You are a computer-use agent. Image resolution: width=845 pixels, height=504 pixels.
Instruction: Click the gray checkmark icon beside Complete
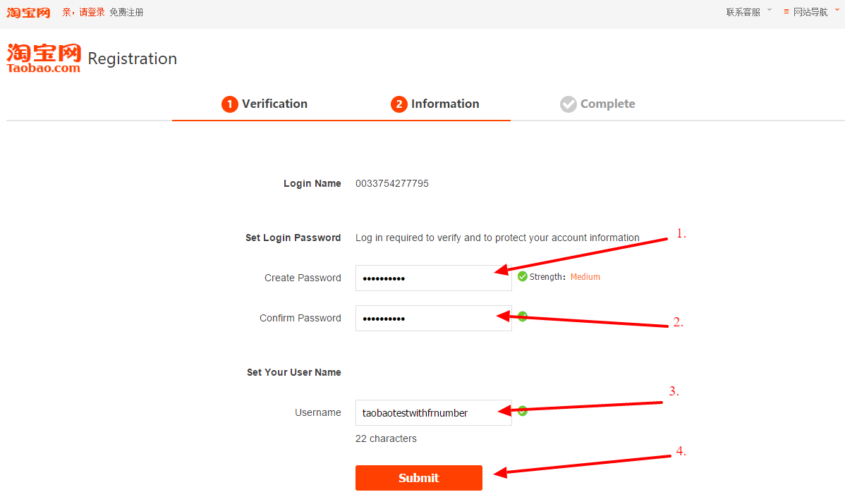(x=568, y=104)
